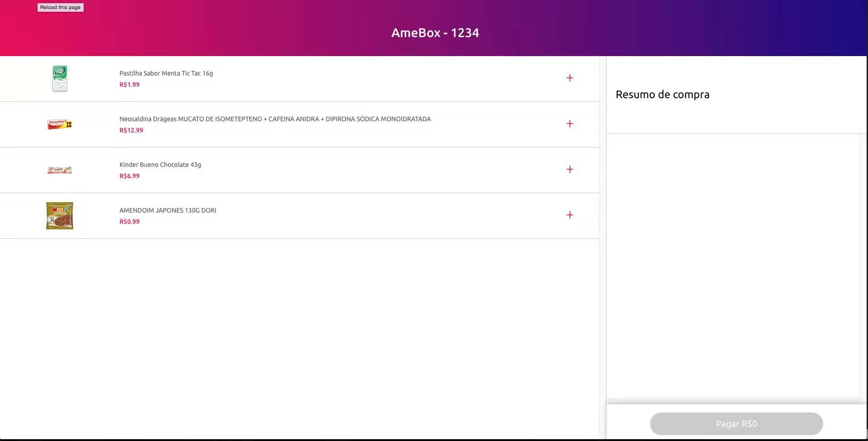Screen dimensions: 868x441
Task: Click the Dori peanut package image
Action: (x=60, y=216)
